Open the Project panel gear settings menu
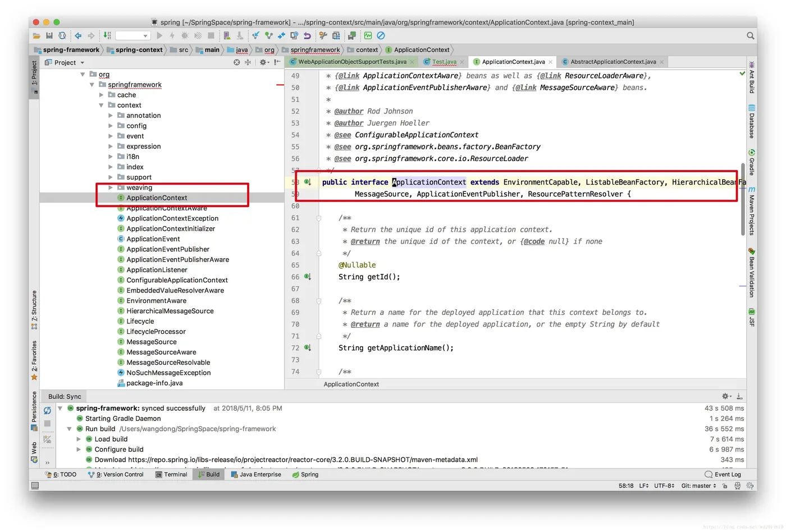This screenshot has width=786, height=532. click(x=263, y=62)
